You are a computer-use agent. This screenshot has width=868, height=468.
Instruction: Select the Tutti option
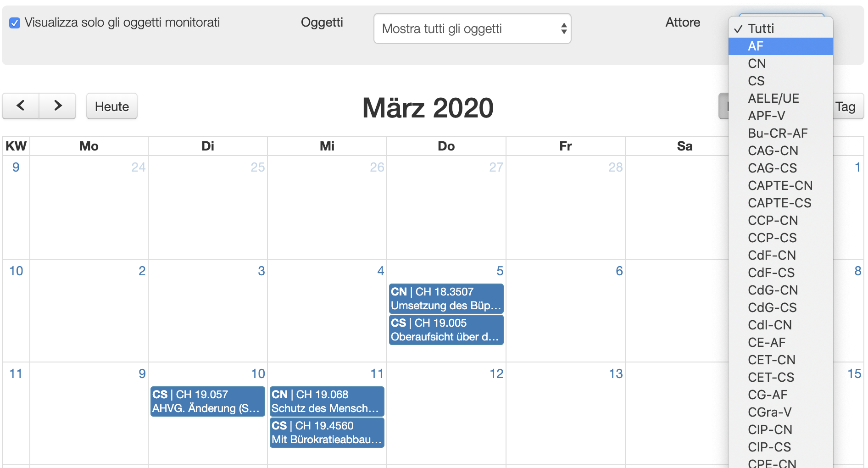[x=780, y=29]
